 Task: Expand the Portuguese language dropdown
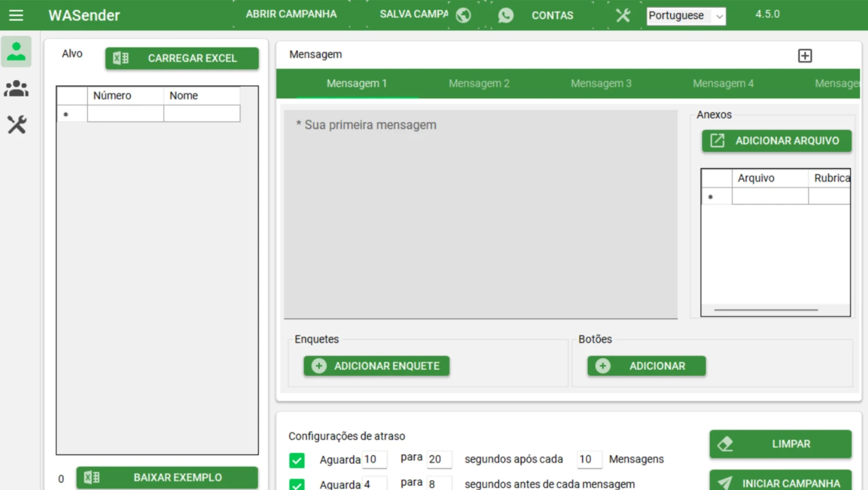(686, 16)
